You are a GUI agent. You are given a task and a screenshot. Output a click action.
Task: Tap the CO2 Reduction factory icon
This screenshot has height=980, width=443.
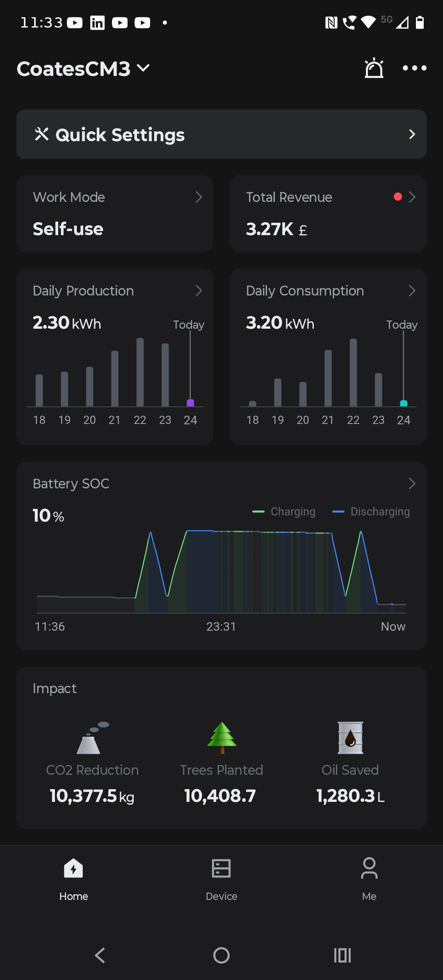click(93, 737)
